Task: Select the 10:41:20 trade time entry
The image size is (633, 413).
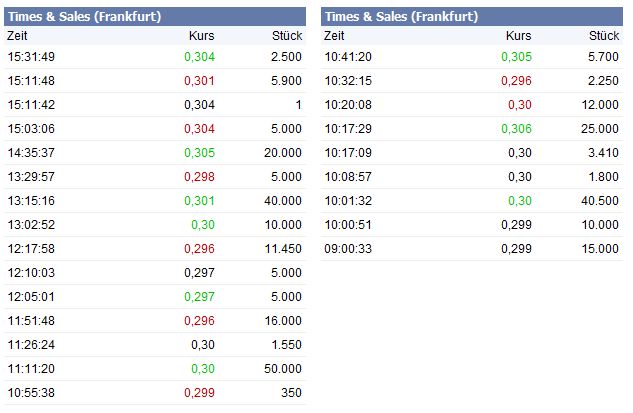Action: [x=348, y=56]
